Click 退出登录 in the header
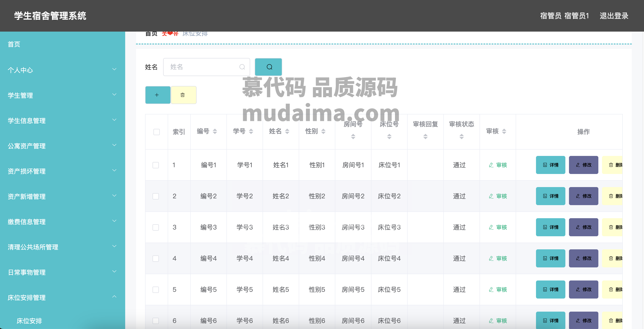This screenshot has width=644, height=329. [614, 16]
